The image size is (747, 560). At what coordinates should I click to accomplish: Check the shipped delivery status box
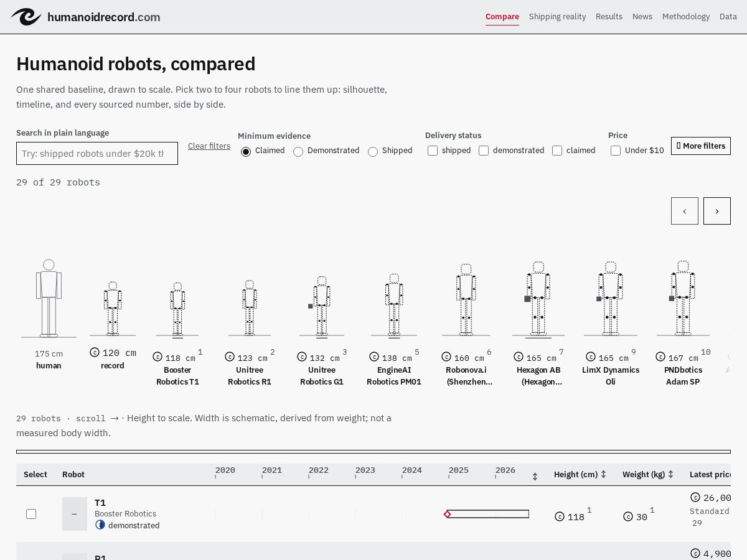433,151
